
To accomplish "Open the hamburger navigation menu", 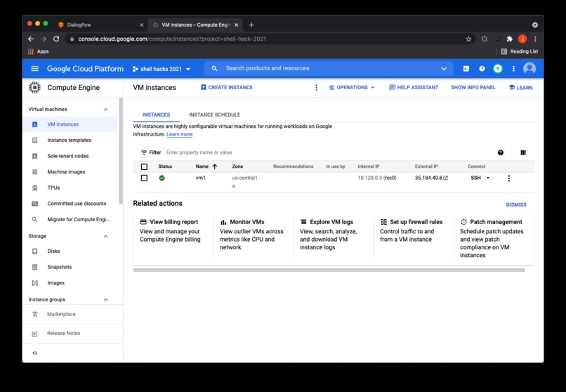I will pyautogui.click(x=34, y=69).
